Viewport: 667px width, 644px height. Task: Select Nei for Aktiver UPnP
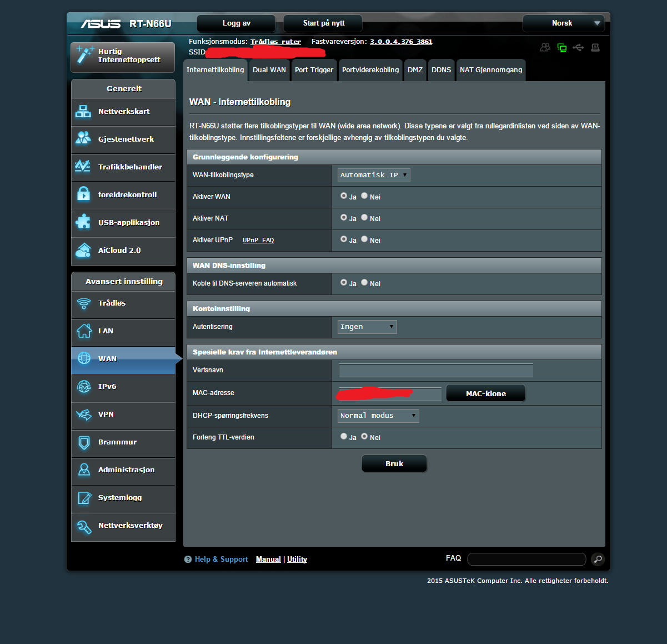(x=364, y=239)
